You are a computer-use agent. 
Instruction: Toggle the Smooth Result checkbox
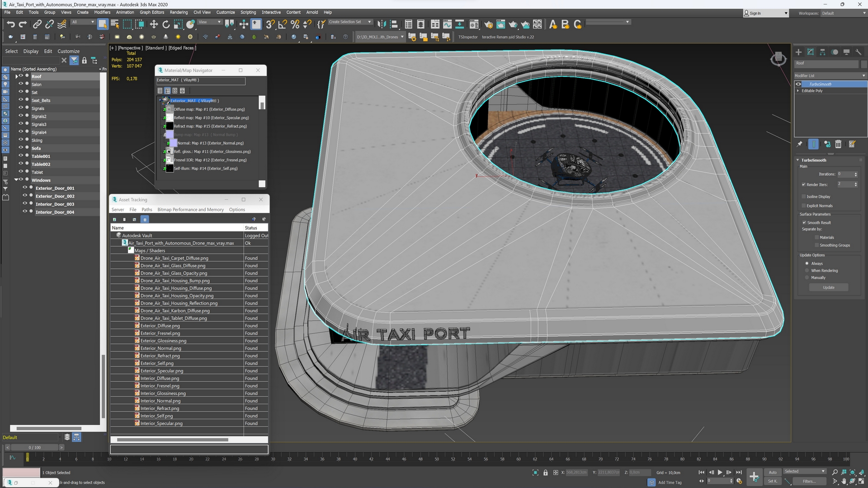804,223
